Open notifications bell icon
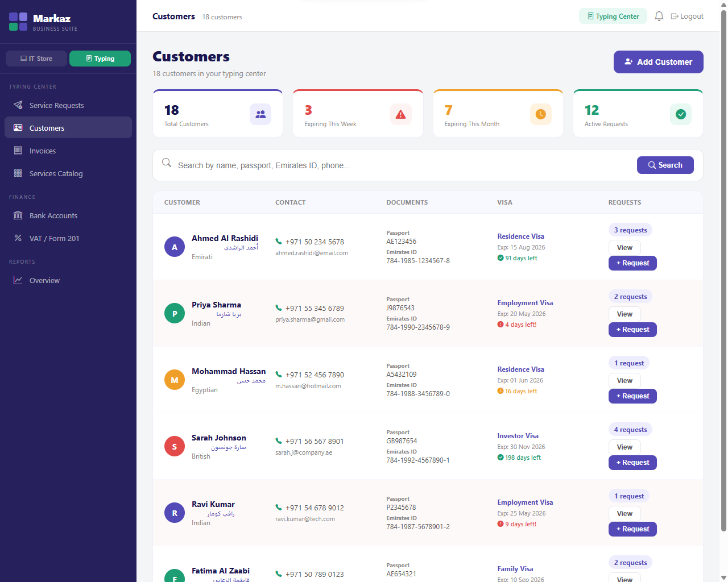 (659, 16)
